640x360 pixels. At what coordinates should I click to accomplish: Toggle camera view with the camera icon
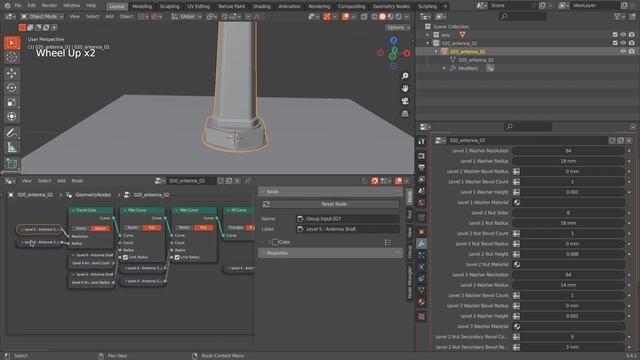coord(404,101)
